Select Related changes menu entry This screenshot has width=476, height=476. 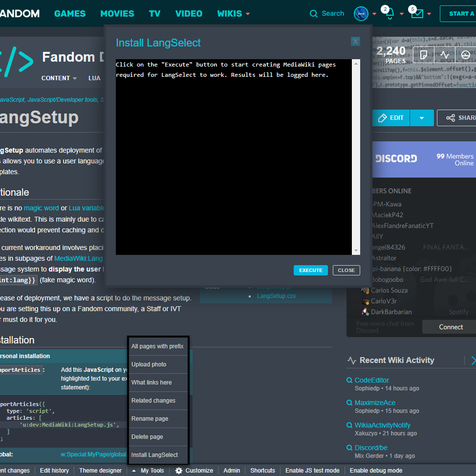point(157,401)
